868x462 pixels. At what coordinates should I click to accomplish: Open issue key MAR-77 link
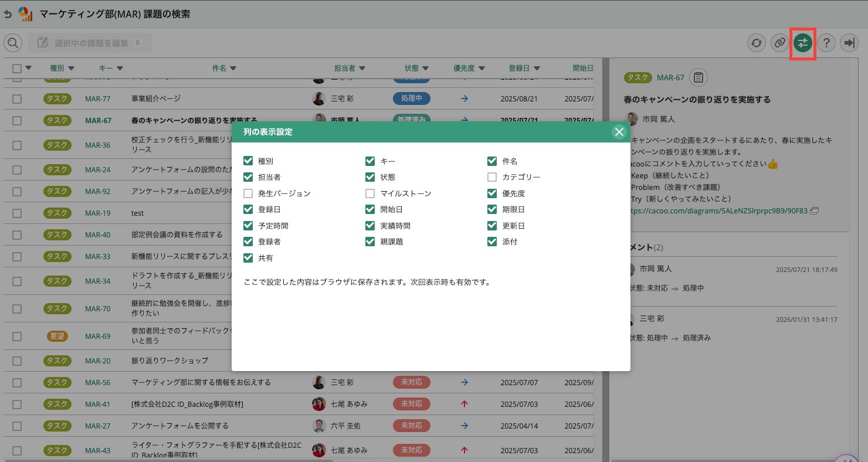tap(97, 98)
